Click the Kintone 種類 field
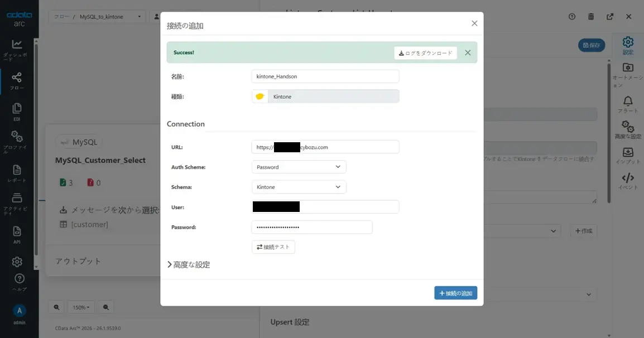Screen dimensions: 644x338 point(325,96)
